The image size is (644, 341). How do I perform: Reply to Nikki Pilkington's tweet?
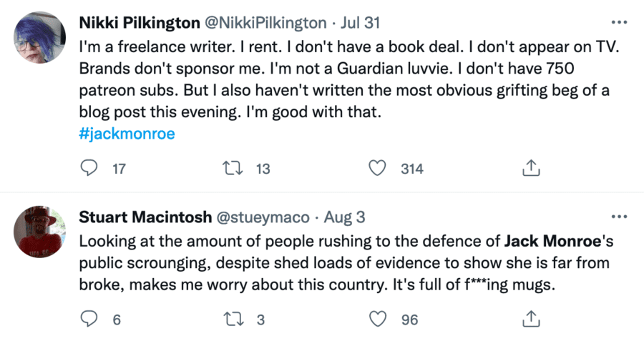[89, 169]
